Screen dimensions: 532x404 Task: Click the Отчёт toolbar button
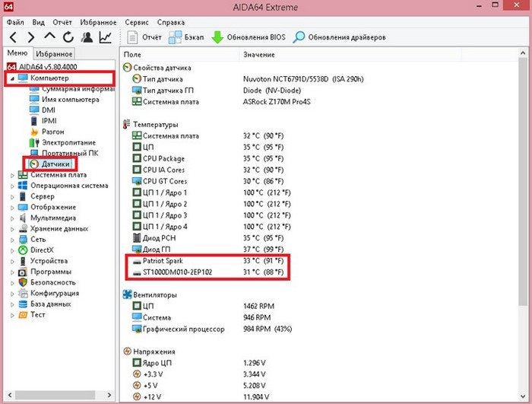tap(145, 37)
